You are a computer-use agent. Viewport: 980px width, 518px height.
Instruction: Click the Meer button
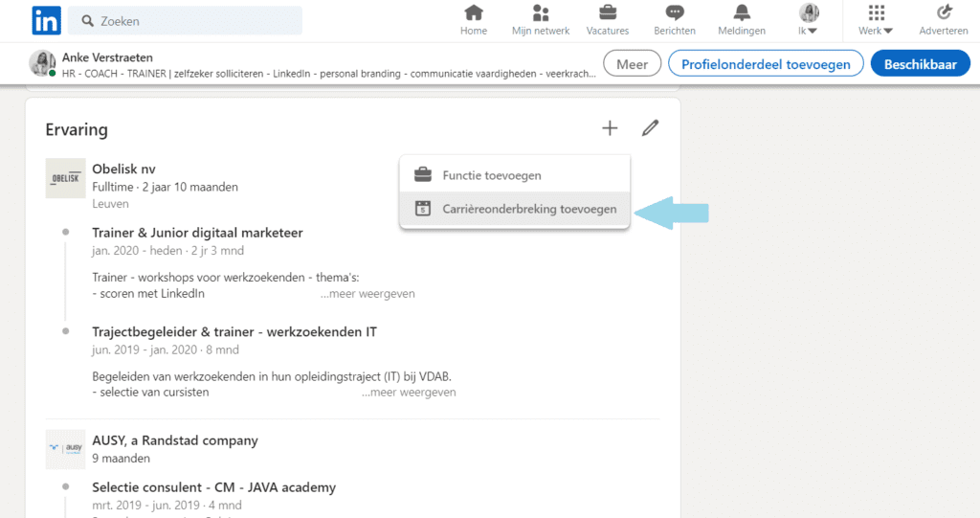(632, 64)
